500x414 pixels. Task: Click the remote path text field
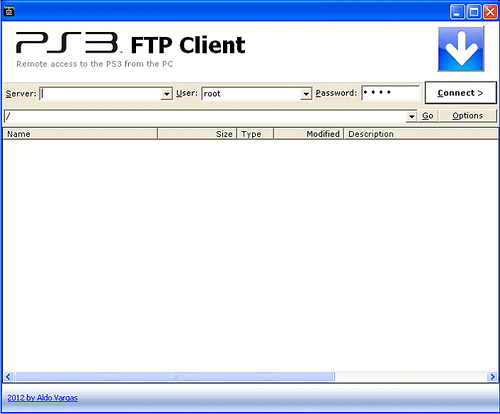tap(205, 116)
